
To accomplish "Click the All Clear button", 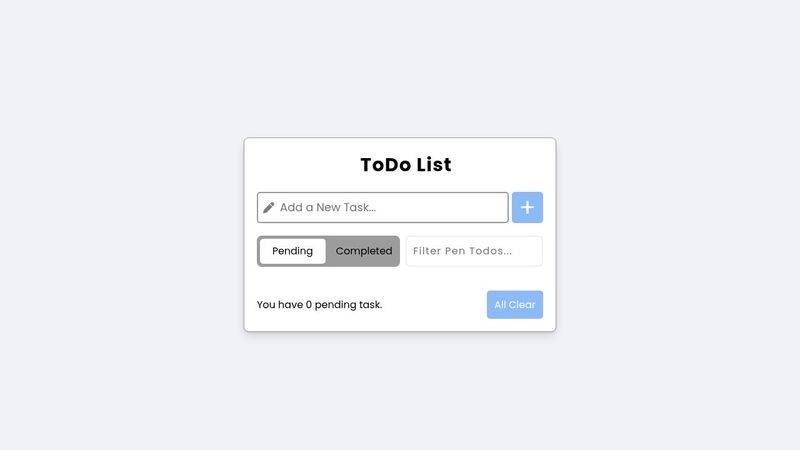I will pyautogui.click(x=514, y=305).
